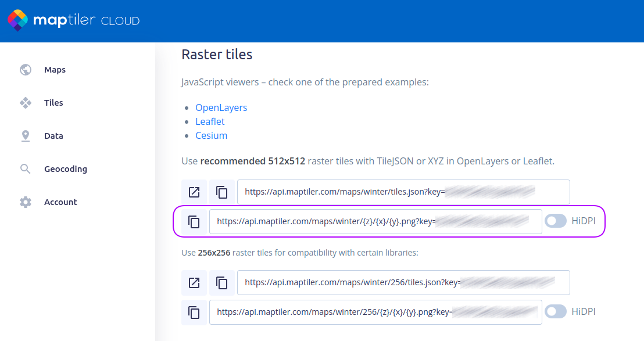Click the MapTiler Cloud logo

pyautogui.click(x=73, y=21)
